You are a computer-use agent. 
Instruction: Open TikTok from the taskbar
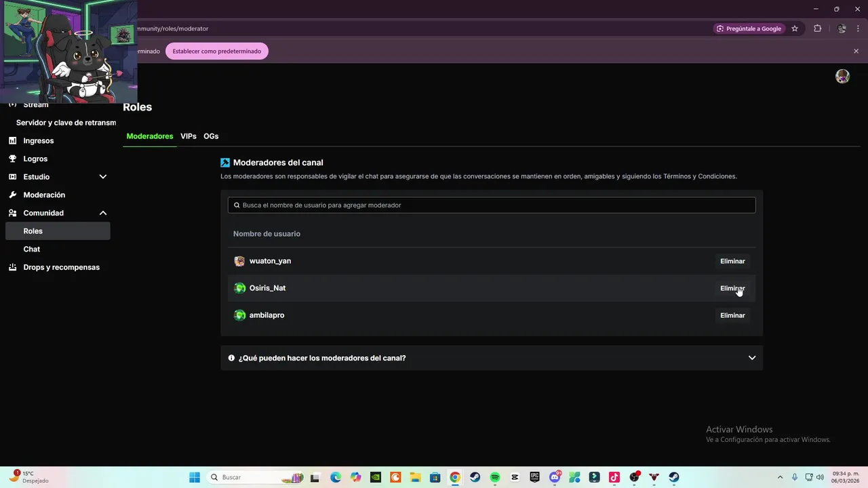pyautogui.click(x=614, y=477)
